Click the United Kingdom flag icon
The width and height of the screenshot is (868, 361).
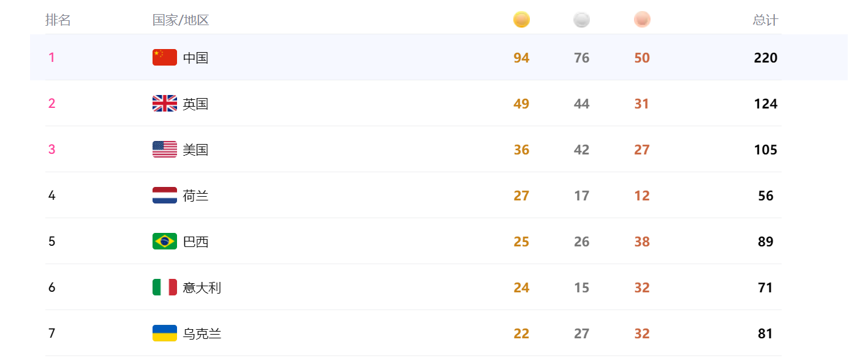165,103
